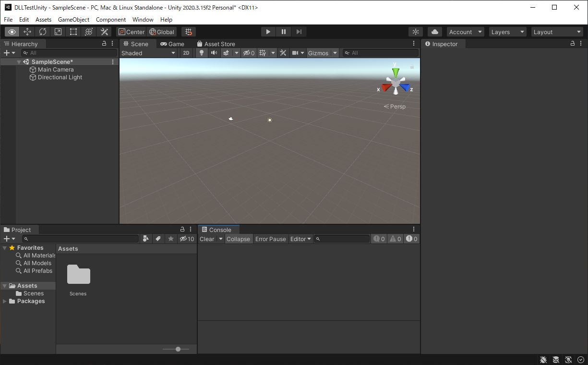Collapse the SampleScene hierarchy node
Viewport: 588px width, 365px height.
19,62
